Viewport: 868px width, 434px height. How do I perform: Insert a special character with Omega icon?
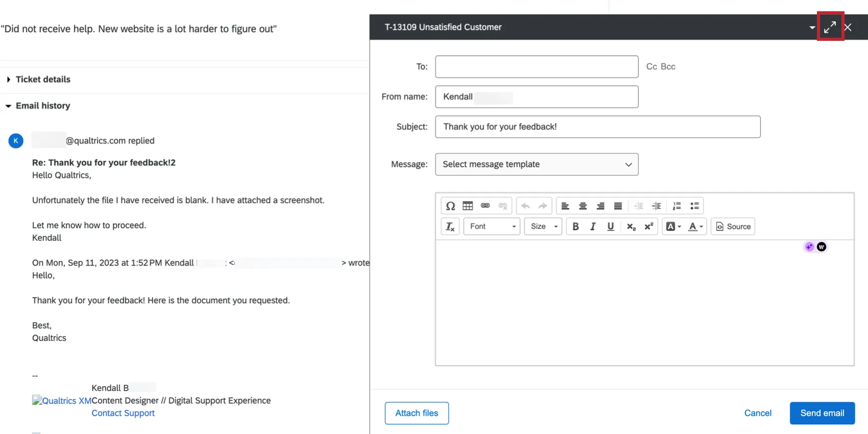click(450, 206)
